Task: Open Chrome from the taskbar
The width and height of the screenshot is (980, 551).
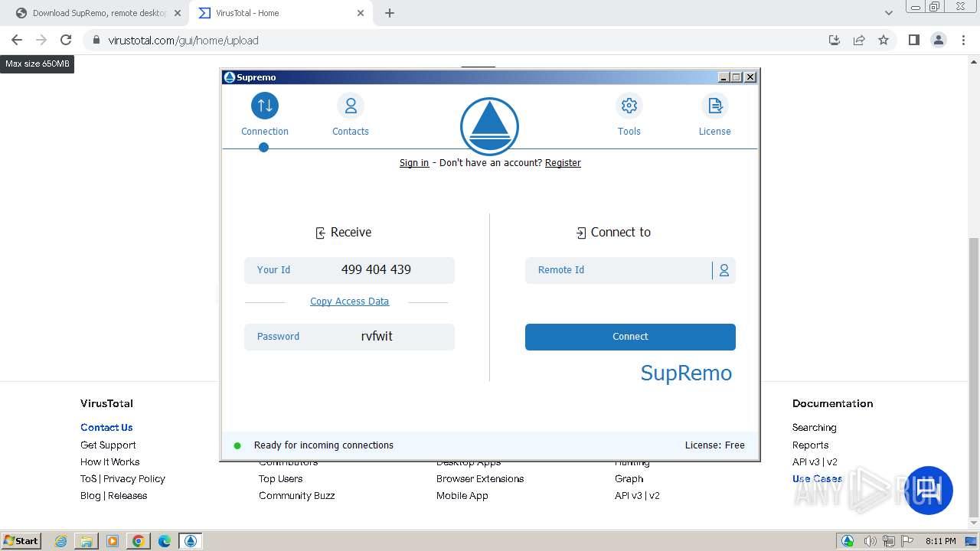Action: pos(139,541)
